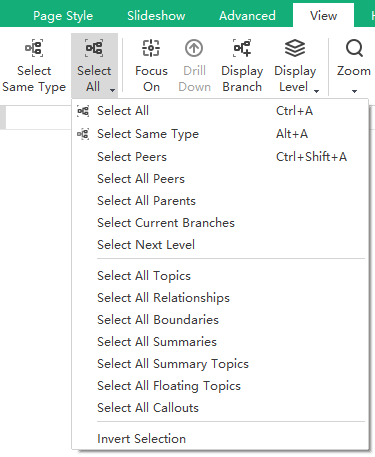Choose Select All Parents menu entry
The height and width of the screenshot is (457, 375).
pyautogui.click(x=220, y=201)
